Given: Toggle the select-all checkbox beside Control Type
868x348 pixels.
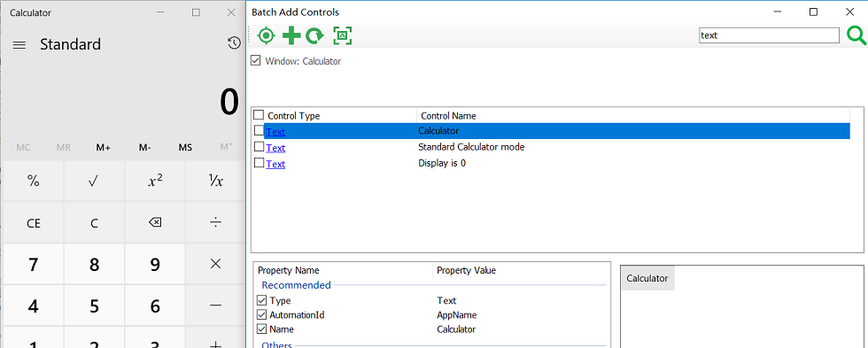Looking at the screenshot, I should point(259,115).
